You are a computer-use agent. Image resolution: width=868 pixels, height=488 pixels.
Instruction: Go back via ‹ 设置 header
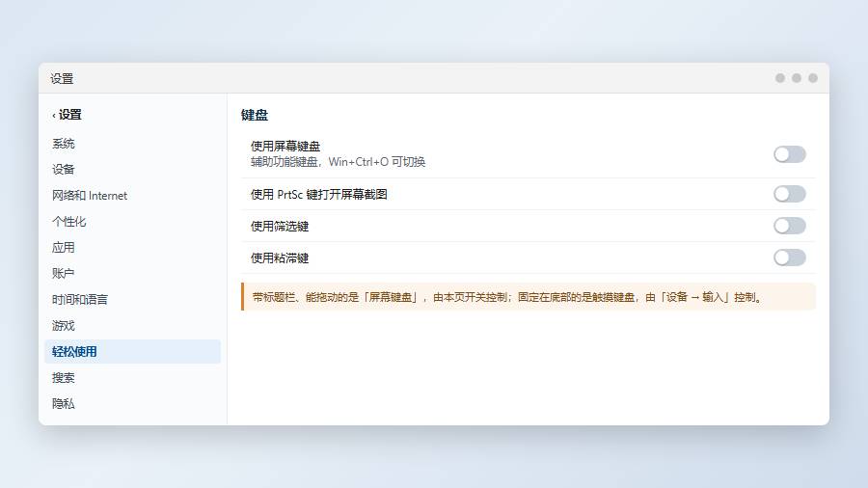click(67, 115)
